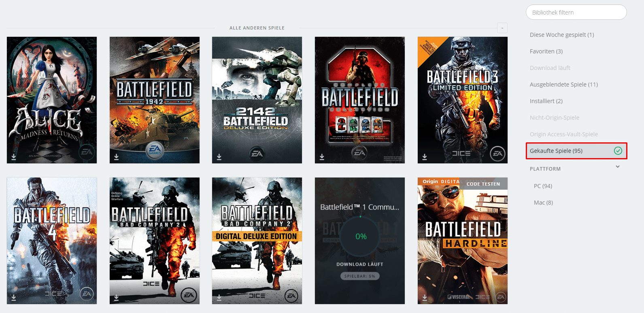Click download icon on Bad Company 2 Digital Deluxe

point(219,298)
